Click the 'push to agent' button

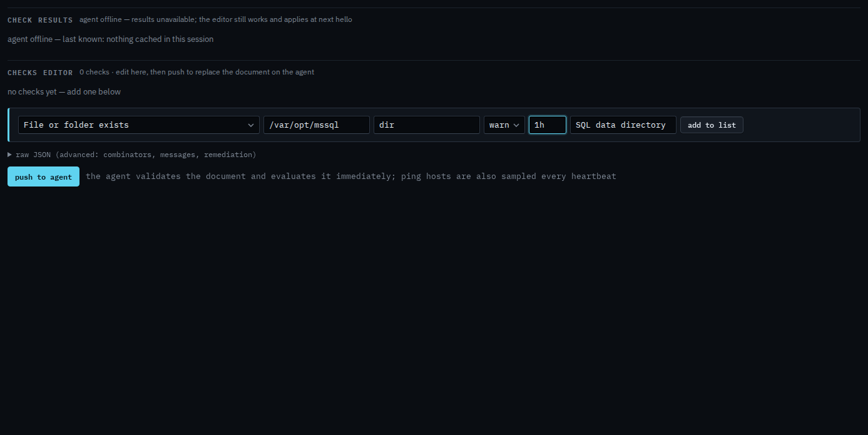(x=43, y=177)
